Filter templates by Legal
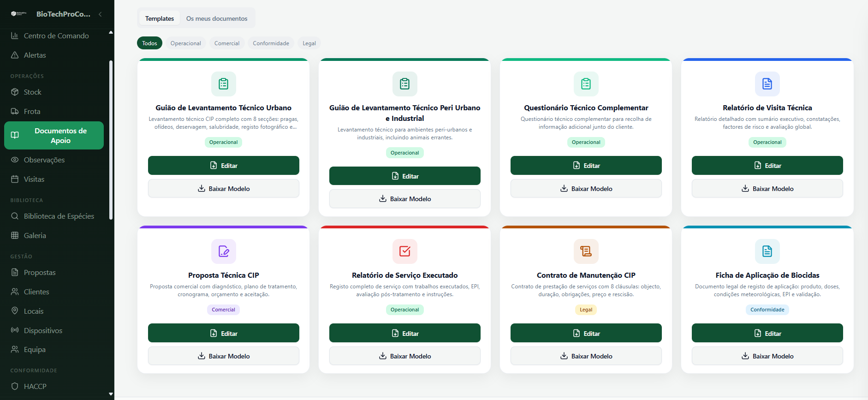The height and width of the screenshot is (400, 868). click(309, 43)
